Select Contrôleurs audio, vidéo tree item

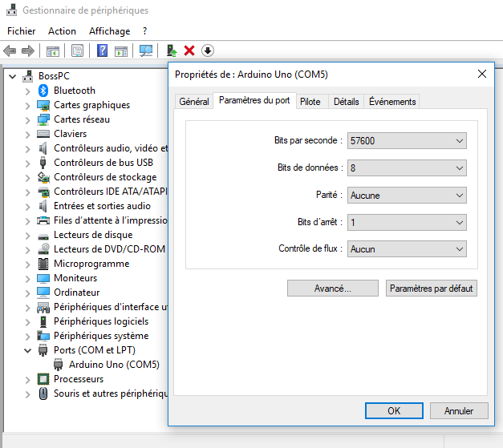click(x=111, y=148)
